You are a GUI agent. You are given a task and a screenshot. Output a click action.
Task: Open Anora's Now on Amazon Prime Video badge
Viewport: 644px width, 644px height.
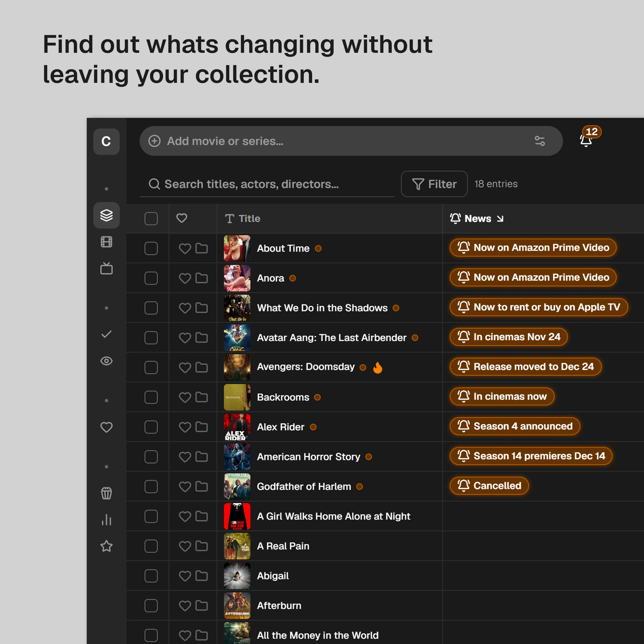[x=533, y=277]
